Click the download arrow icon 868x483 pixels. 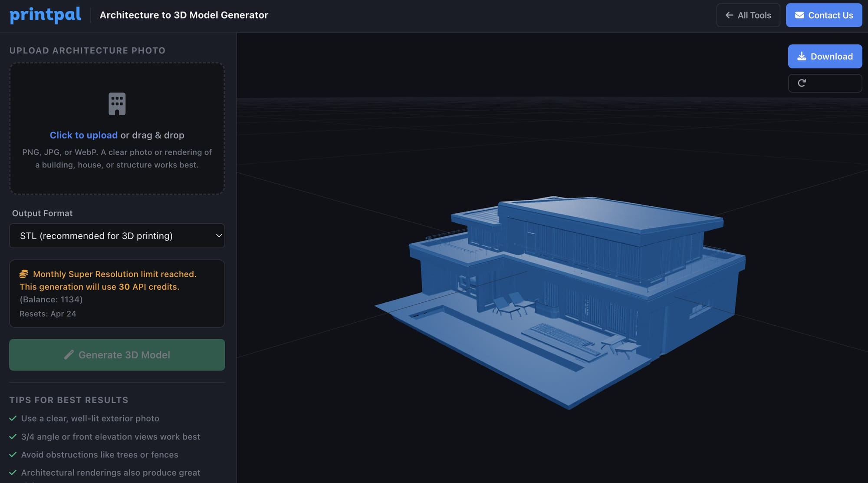click(x=801, y=56)
